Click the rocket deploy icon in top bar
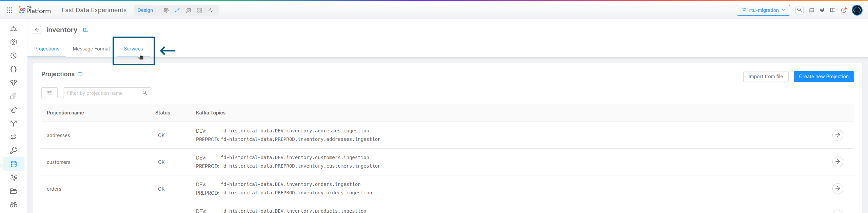Image resolution: width=868 pixels, height=213 pixels. 189,10
